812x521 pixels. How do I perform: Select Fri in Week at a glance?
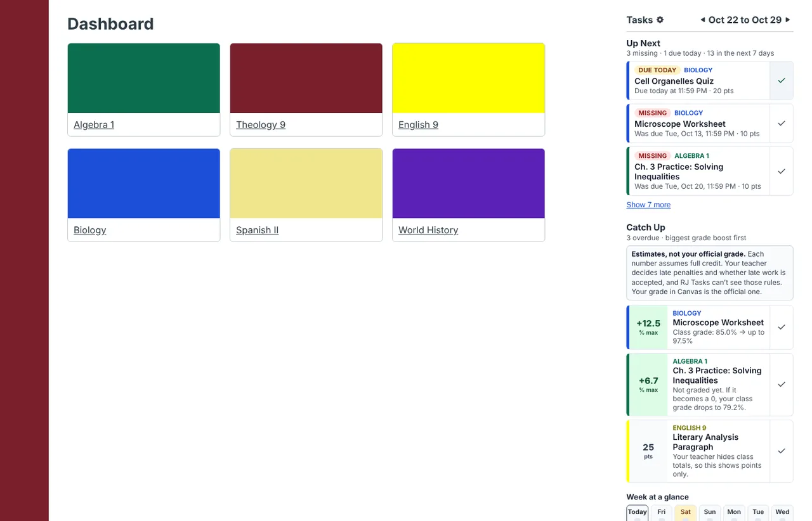point(662,513)
